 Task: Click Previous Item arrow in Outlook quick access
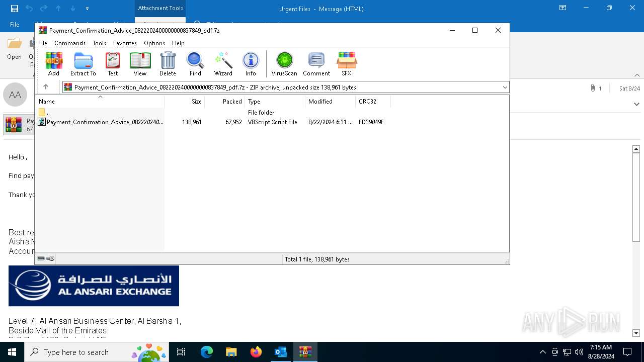[x=58, y=9]
